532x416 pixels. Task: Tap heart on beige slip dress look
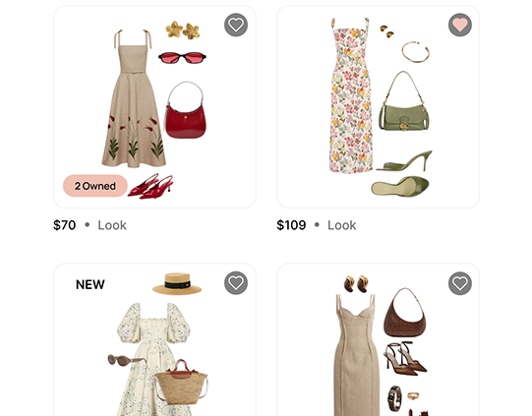(x=460, y=283)
